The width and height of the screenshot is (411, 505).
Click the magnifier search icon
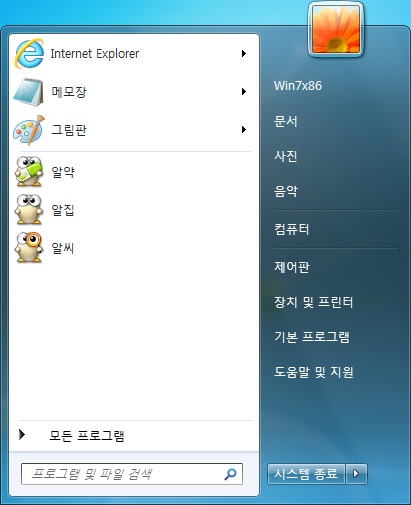tap(230, 474)
